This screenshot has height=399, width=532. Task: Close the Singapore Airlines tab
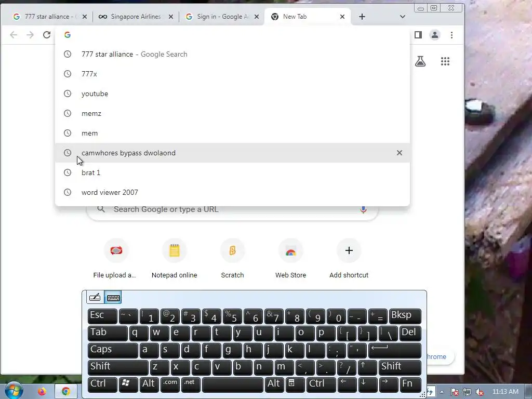[x=171, y=17]
